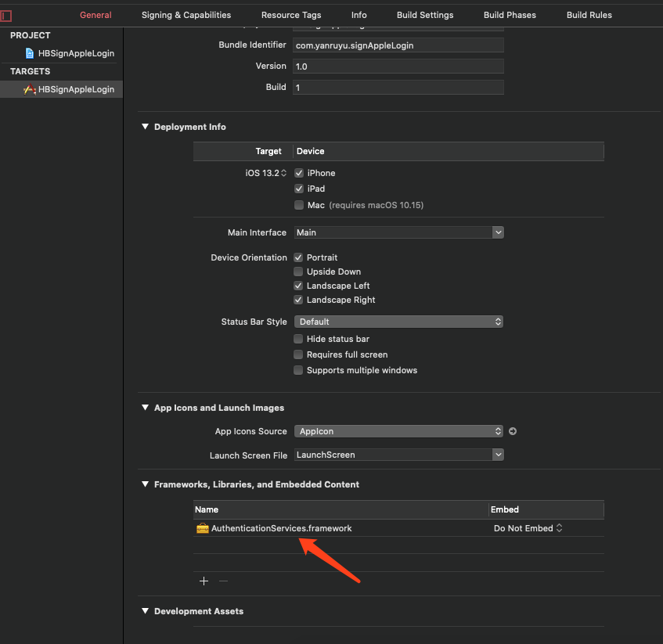This screenshot has height=644, width=663.
Task: Open the Build Phases tab
Action: coord(510,15)
